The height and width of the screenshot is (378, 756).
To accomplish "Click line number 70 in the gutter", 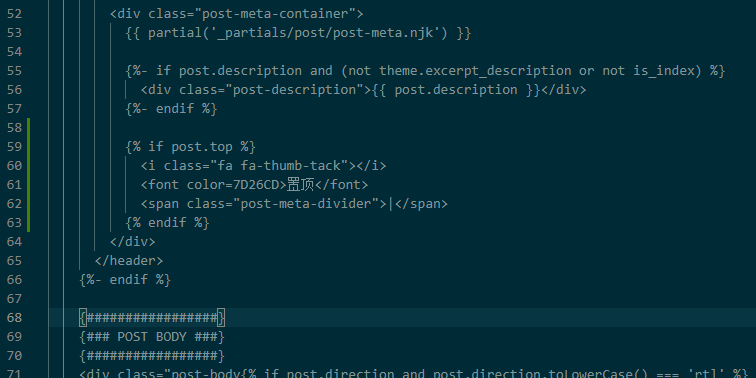I will point(14,356).
